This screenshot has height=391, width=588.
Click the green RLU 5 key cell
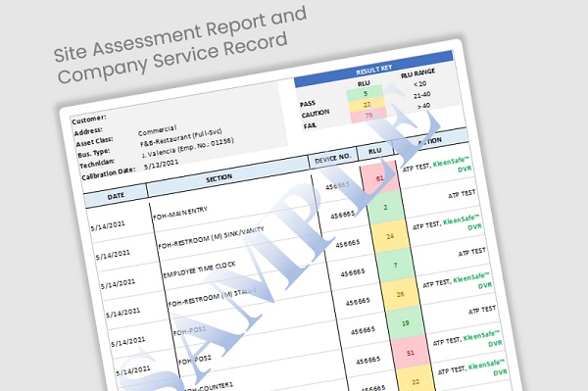pos(365,94)
